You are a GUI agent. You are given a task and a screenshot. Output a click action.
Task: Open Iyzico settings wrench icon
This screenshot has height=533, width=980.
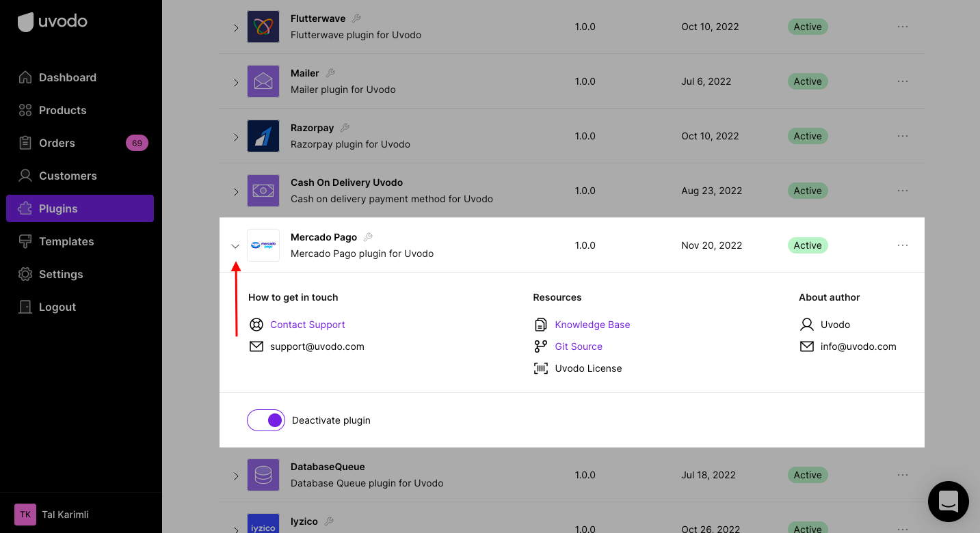(329, 521)
